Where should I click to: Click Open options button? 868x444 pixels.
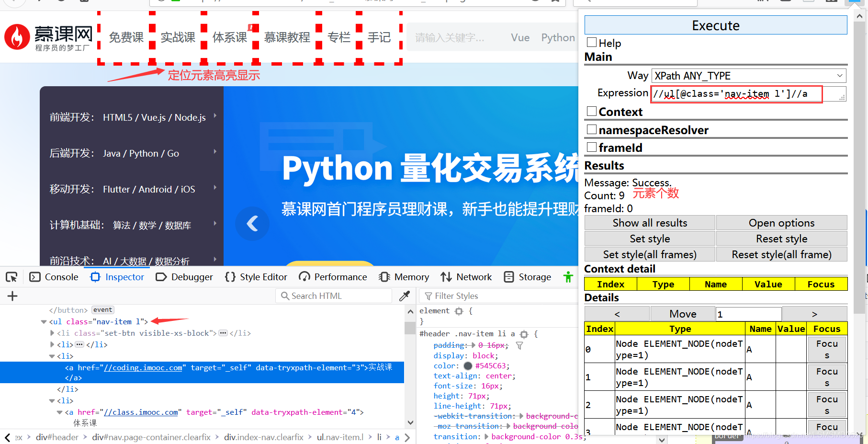[x=782, y=223]
